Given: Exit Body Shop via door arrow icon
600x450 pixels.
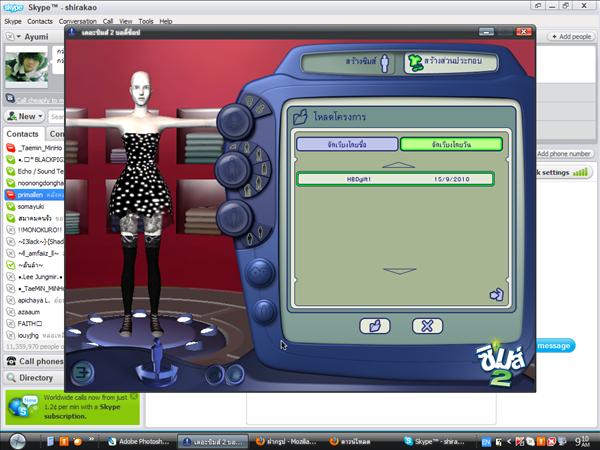Looking at the screenshot, I should coord(82,372).
